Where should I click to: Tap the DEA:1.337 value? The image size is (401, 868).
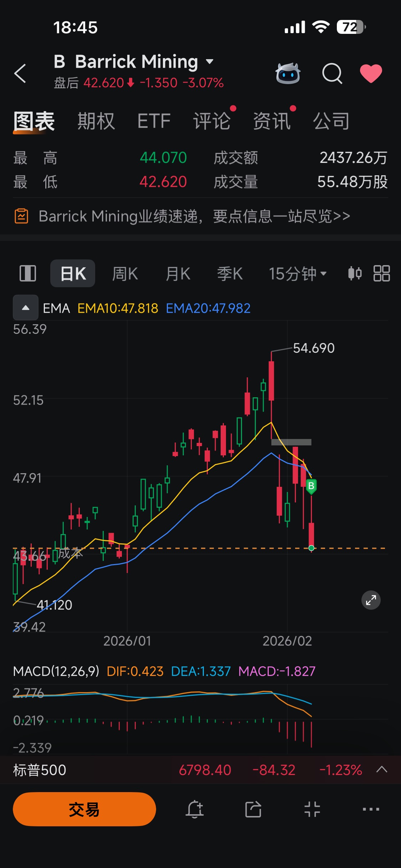(201, 672)
